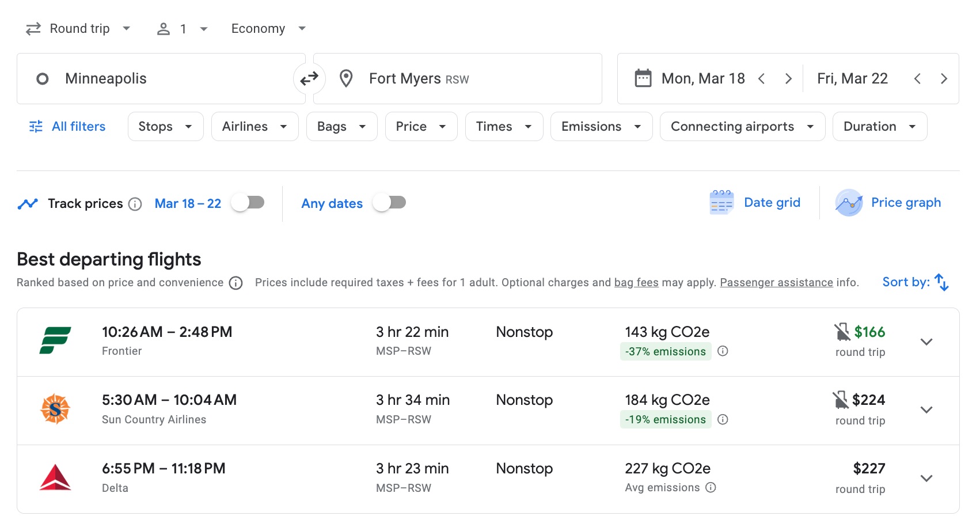Advance the return date to the next day
This screenshot has height=531, width=980.
(944, 78)
